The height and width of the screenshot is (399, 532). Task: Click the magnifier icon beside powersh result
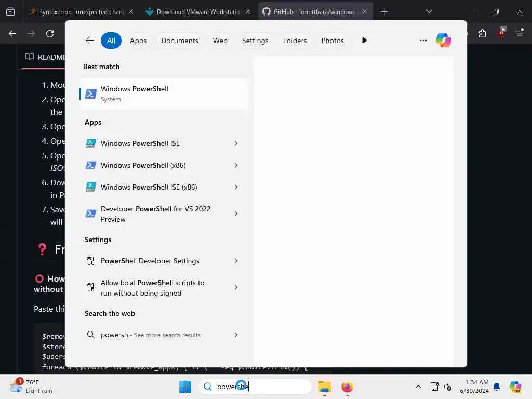coord(90,335)
